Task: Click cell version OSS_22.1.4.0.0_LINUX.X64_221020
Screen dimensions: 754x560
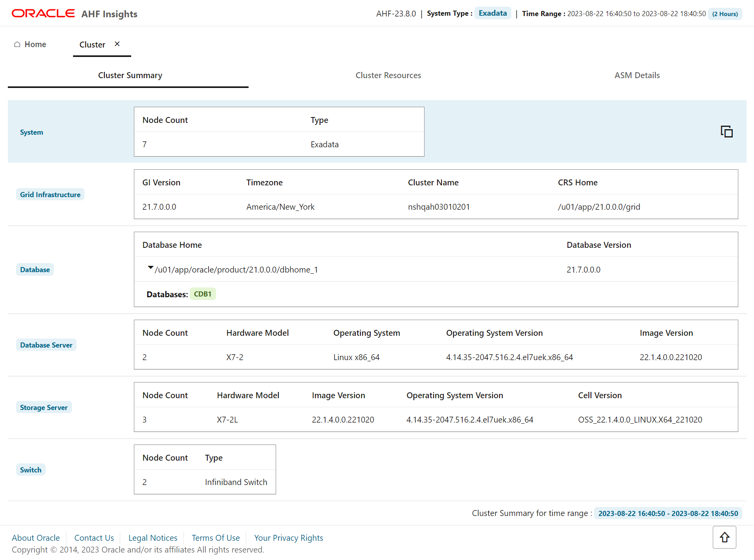Action: tap(640, 420)
